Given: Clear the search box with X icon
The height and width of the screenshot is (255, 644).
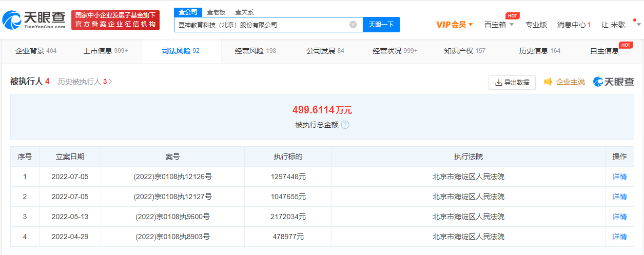Looking at the screenshot, I should coord(353,25).
